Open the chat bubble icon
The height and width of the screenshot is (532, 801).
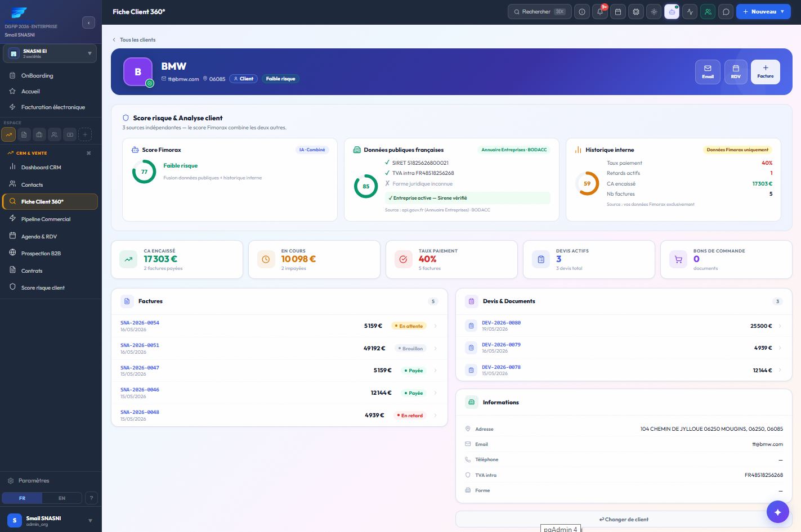tap(726, 12)
